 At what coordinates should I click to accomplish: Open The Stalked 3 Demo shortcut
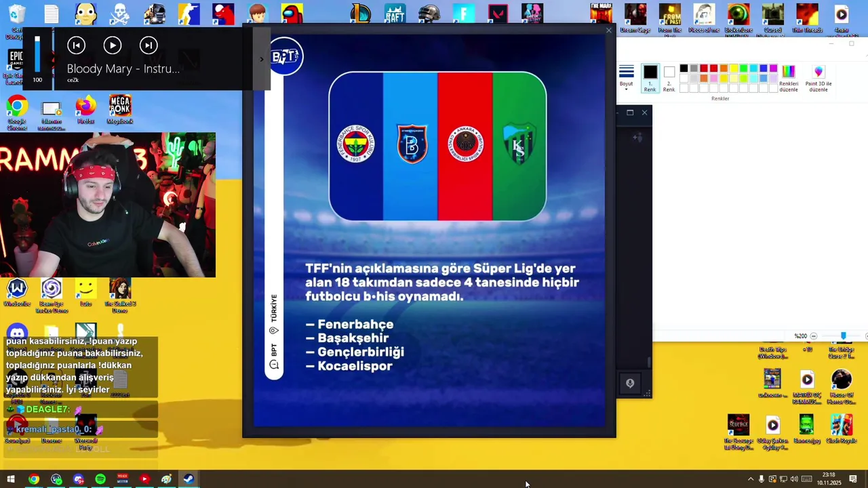coord(120,296)
